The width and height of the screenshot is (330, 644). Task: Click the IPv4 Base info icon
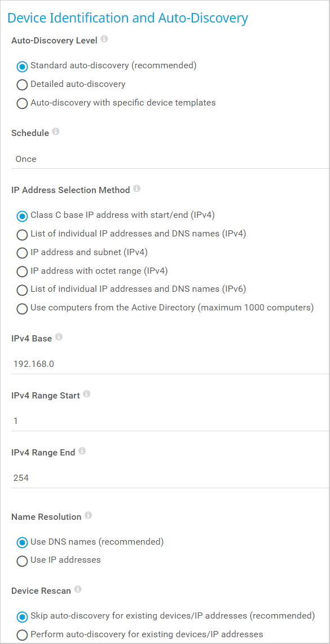tap(59, 338)
